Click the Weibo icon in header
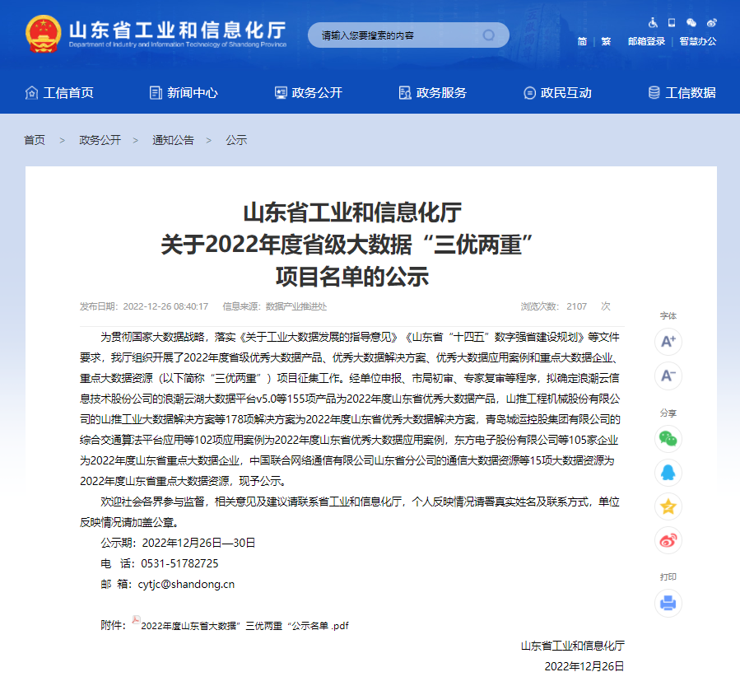Viewport: 740px width, 700px height. (x=712, y=22)
